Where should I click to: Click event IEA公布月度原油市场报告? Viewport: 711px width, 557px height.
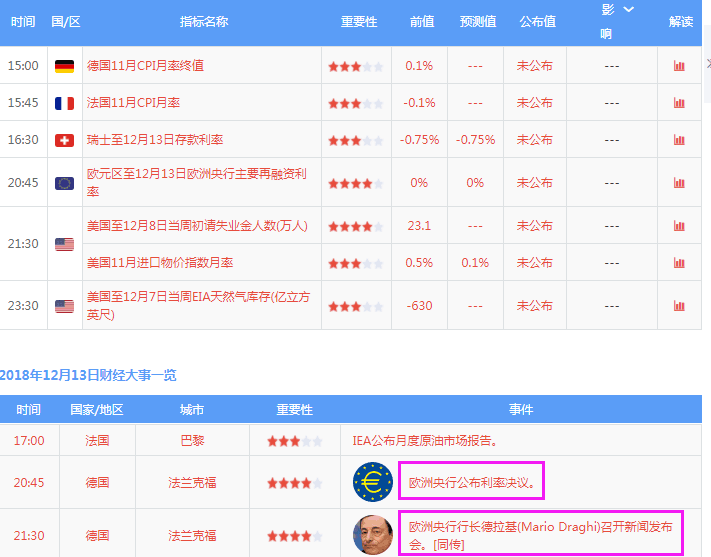tap(425, 440)
